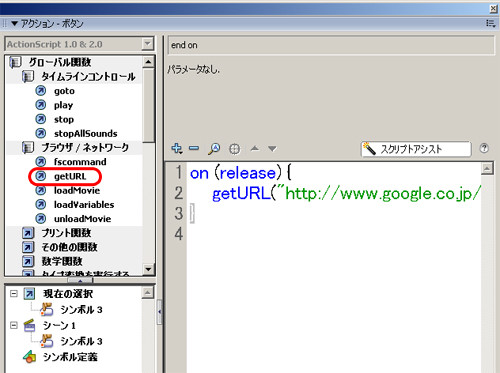The image size is (500, 373).
Task: Click the stopAllSounds action icon
Action: tap(41, 133)
